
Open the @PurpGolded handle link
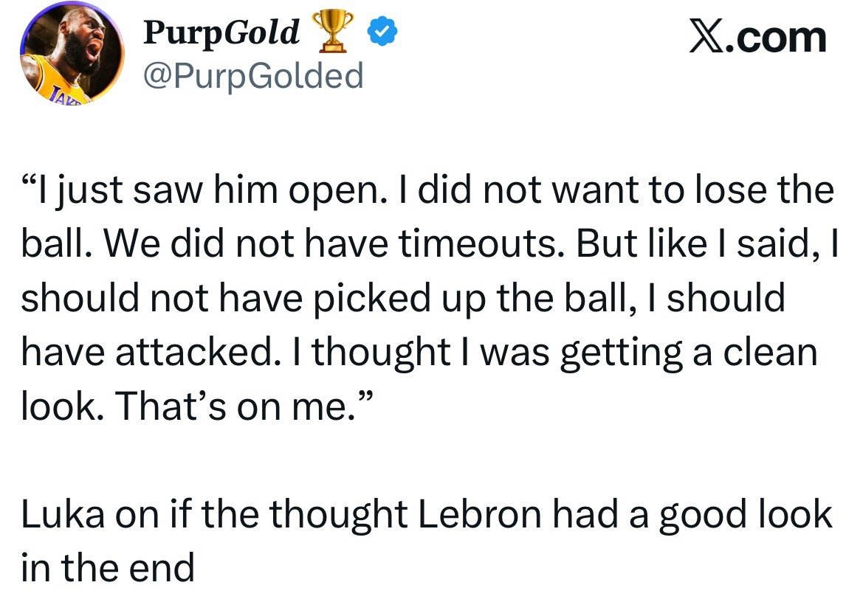(253, 76)
